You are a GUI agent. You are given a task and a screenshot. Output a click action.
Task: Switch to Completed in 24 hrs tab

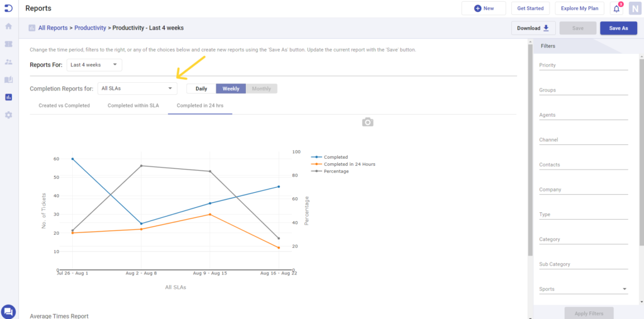tap(200, 105)
